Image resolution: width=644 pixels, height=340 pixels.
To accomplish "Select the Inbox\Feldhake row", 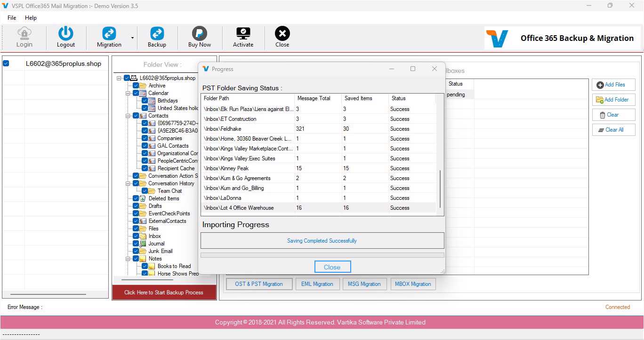I will [x=318, y=129].
